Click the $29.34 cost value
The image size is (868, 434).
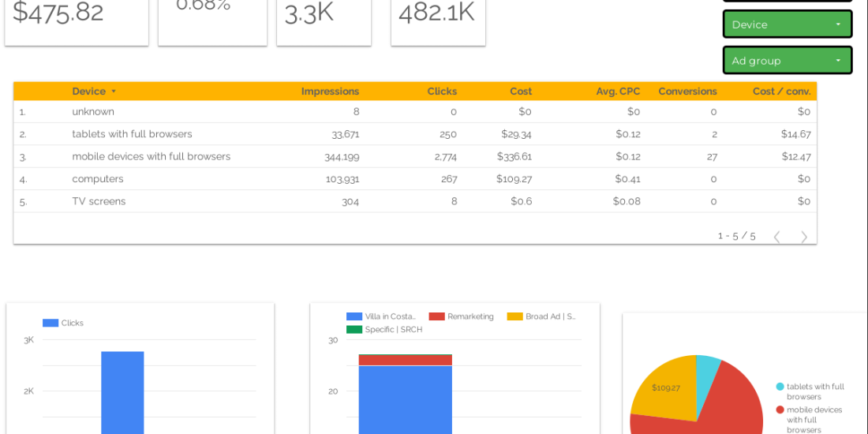coord(517,134)
